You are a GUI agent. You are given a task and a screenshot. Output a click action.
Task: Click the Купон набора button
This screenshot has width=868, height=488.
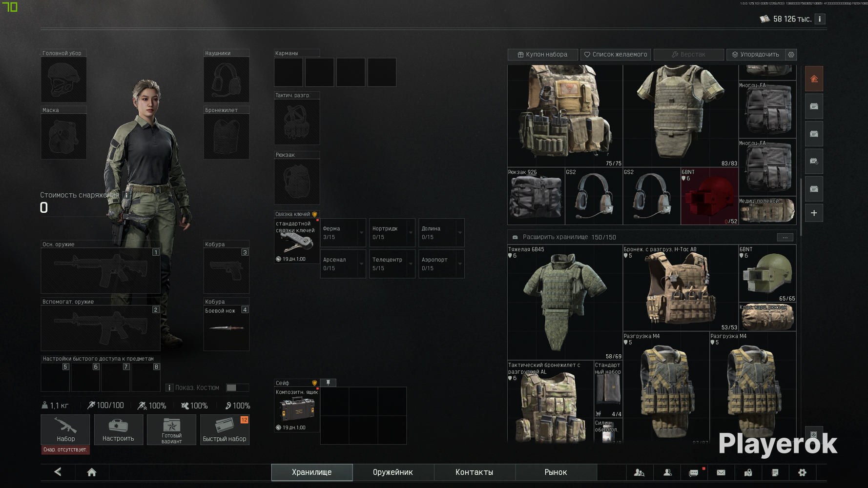click(x=543, y=55)
